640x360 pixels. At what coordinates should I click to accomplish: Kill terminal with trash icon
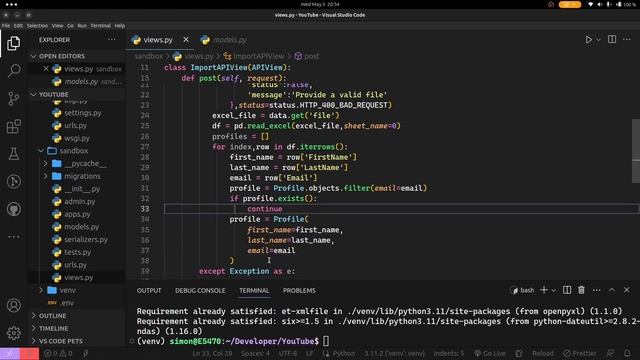(581, 290)
